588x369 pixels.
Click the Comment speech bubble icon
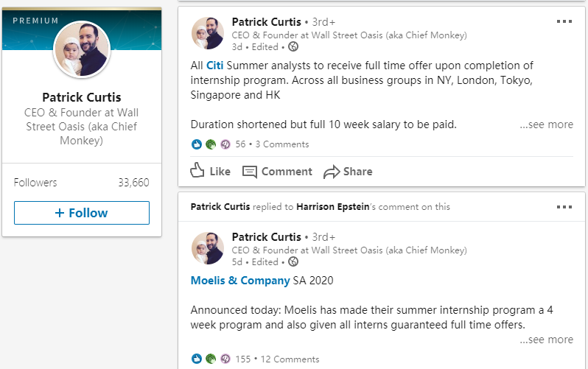(249, 172)
